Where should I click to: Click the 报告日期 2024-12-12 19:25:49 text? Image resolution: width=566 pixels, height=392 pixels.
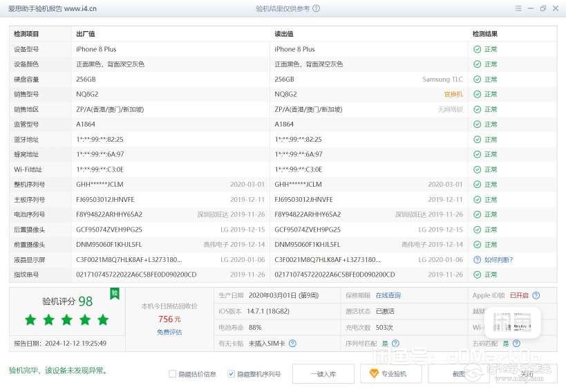pyautogui.click(x=60, y=344)
